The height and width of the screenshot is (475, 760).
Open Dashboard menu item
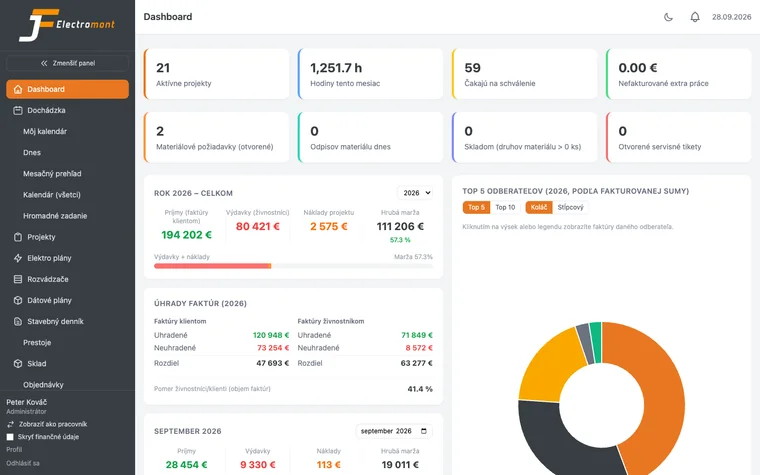pyautogui.click(x=67, y=89)
